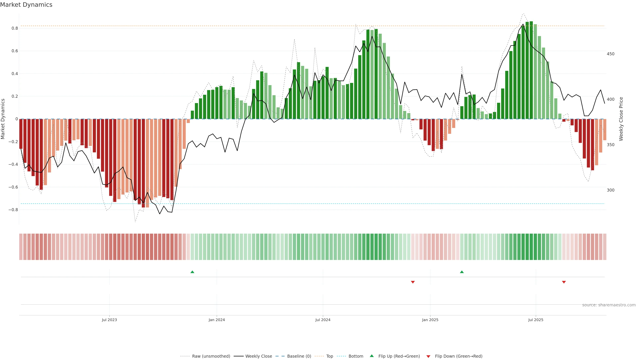Screen dimensions: 644x362
Task: Click the Jul 2025 axis label
Action: click(x=536, y=320)
